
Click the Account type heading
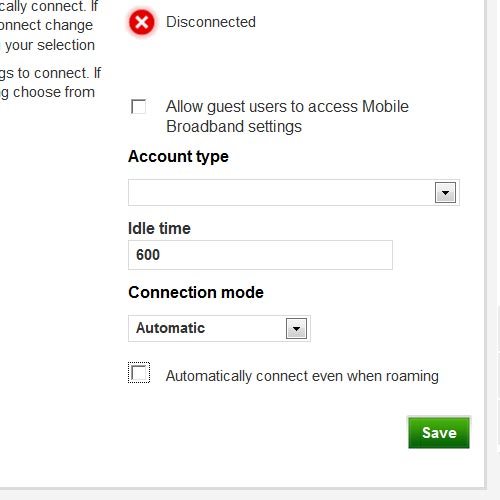point(178,156)
